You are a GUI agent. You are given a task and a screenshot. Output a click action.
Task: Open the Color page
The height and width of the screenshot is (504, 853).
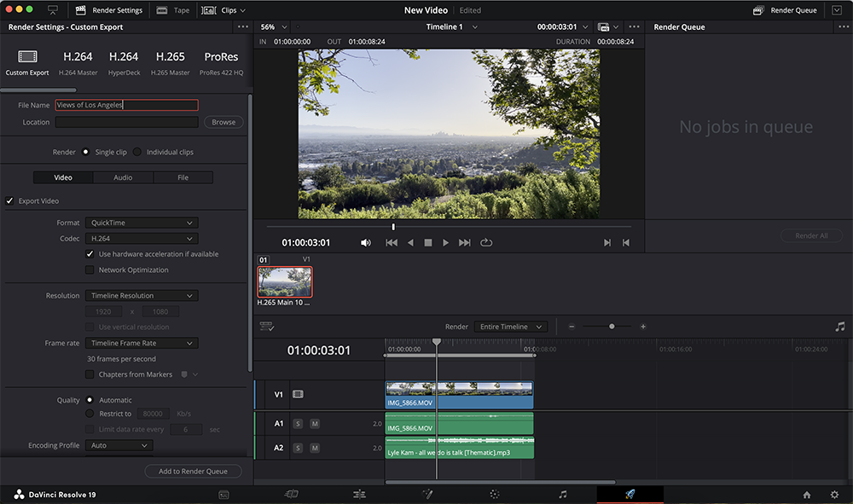[493, 494]
